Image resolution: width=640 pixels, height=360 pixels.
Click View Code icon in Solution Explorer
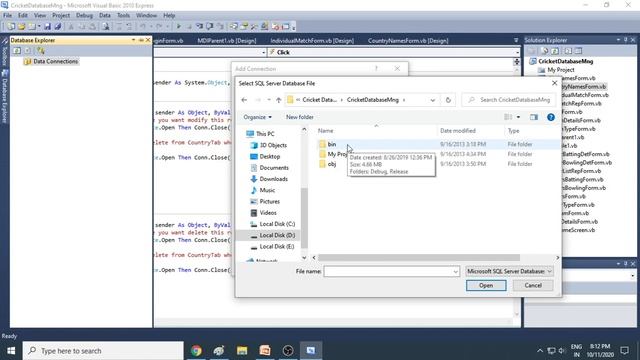point(568,51)
